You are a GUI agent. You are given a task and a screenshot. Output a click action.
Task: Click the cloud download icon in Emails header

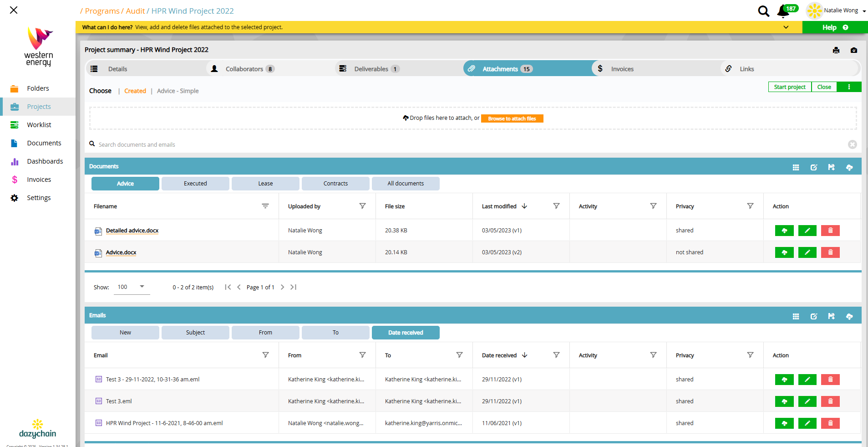(x=849, y=316)
